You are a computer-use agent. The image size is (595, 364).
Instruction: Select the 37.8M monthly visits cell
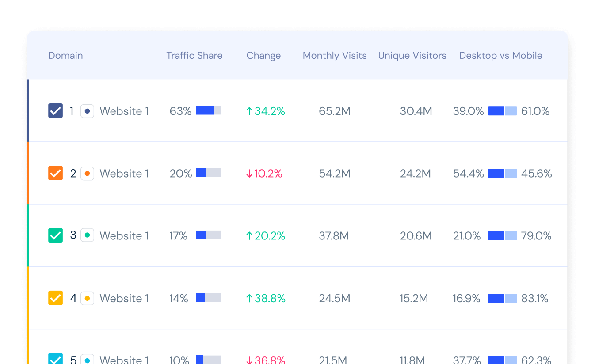(x=334, y=236)
